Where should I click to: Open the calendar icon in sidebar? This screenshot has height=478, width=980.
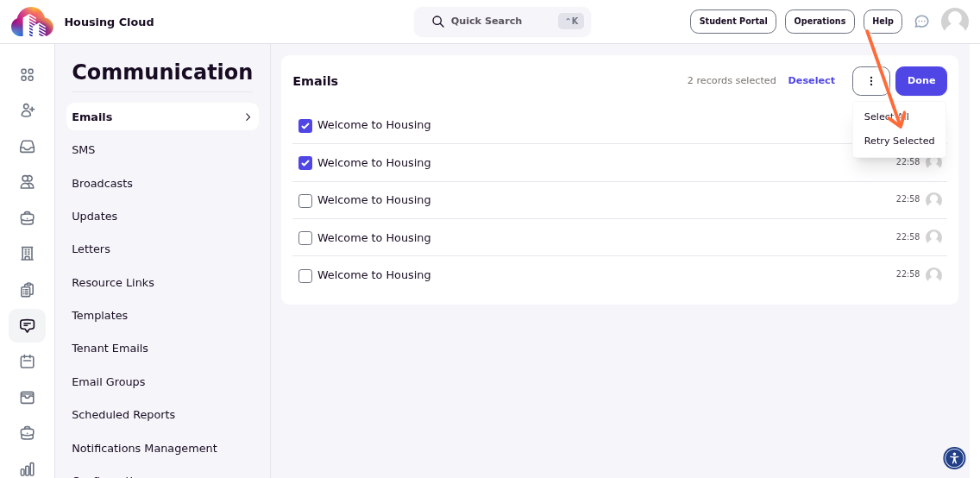click(x=27, y=362)
